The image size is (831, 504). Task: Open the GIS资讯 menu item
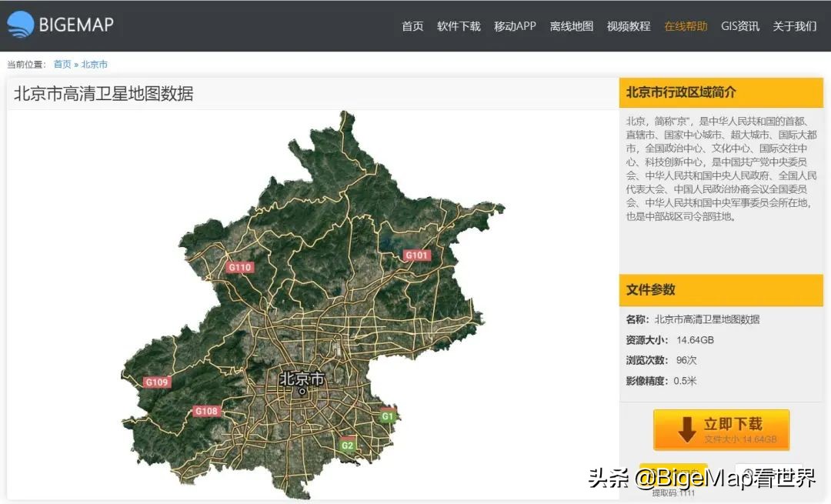pos(740,25)
